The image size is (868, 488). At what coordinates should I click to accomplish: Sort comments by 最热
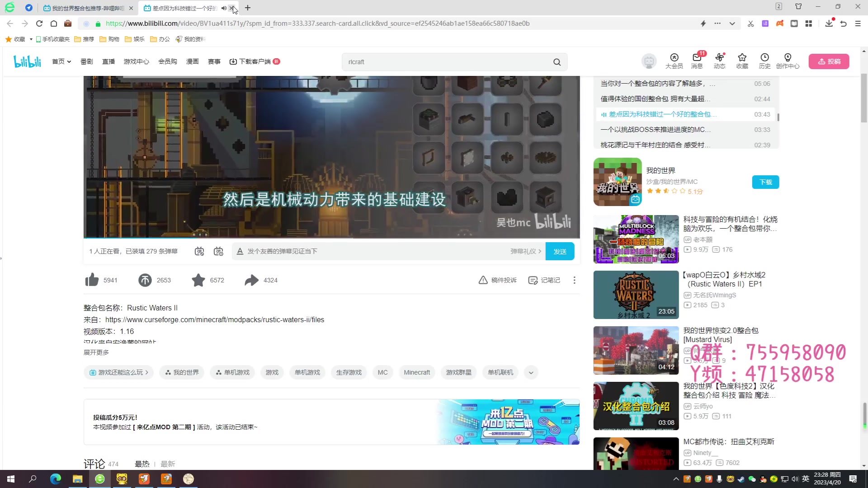142,464
